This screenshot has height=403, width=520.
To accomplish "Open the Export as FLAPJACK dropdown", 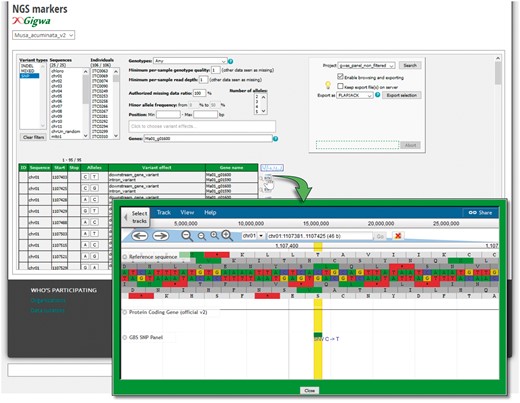I will point(355,95).
